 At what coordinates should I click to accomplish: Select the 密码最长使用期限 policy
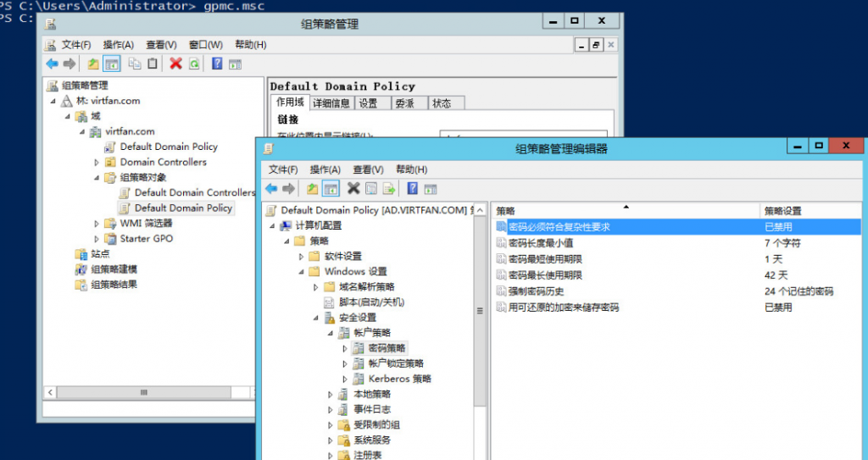click(545, 274)
